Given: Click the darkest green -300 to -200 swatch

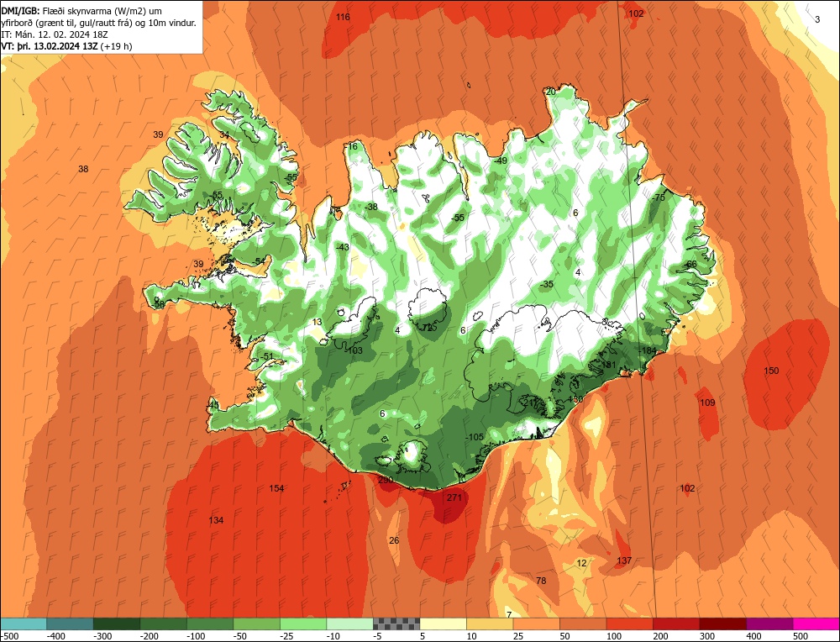Looking at the screenshot, I should tap(116, 624).
